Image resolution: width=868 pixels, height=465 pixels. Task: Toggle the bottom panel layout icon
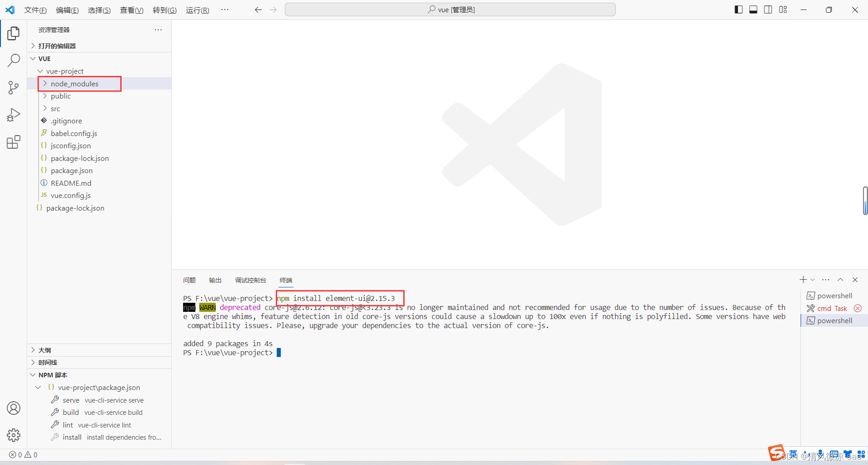[753, 9]
